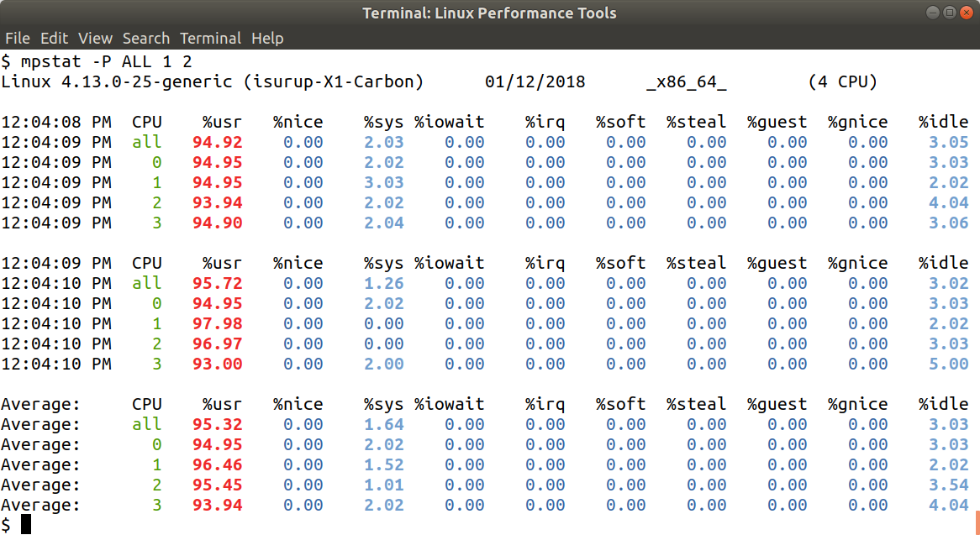Click the minimize window icon
The width and height of the screenshot is (980, 535).
pos(934,13)
